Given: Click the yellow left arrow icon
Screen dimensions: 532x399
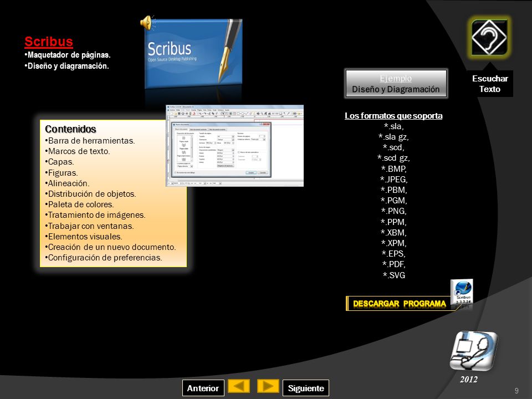Looking at the screenshot, I should 239,386.
